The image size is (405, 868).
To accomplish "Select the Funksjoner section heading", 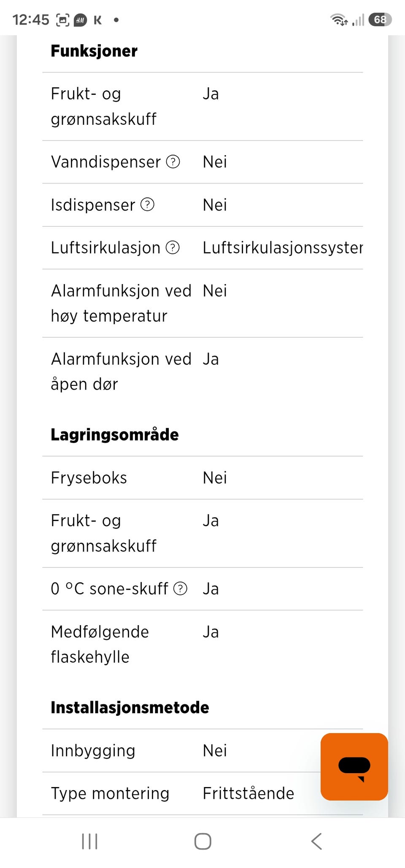I will coord(94,51).
